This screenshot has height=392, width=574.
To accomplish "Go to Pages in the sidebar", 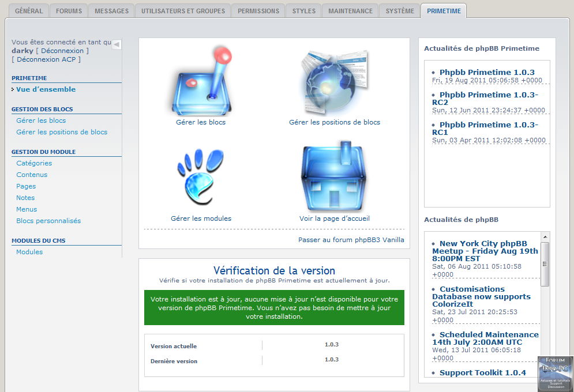I will pos(26,186).
